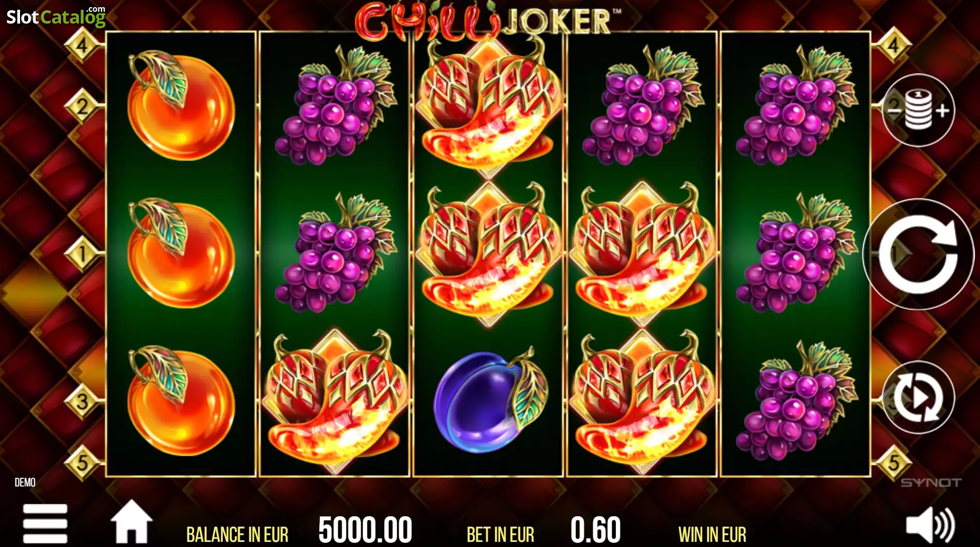Open the hamburger menu

tap(45, 523)
